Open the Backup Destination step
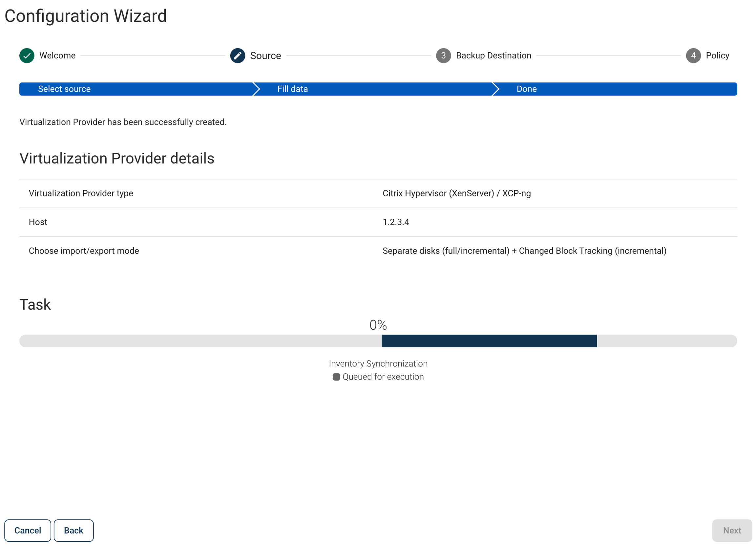Screen dimensions: 756x550 [493, 56]
